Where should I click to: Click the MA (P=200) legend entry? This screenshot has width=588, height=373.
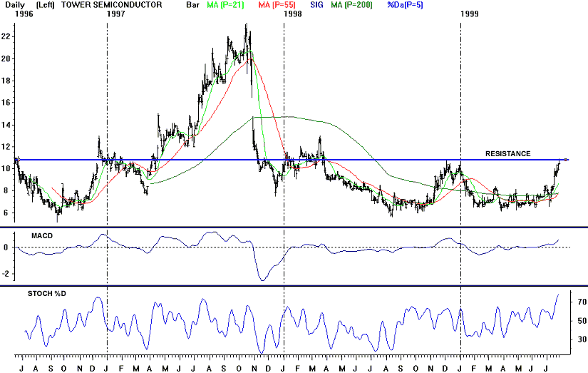[x=352, y=5]
